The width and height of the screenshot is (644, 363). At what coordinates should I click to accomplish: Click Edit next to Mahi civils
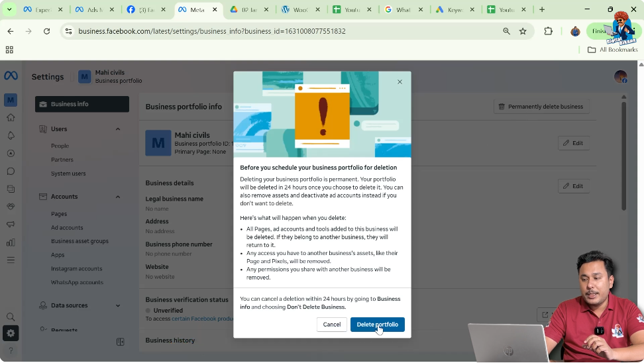(573, 143)
